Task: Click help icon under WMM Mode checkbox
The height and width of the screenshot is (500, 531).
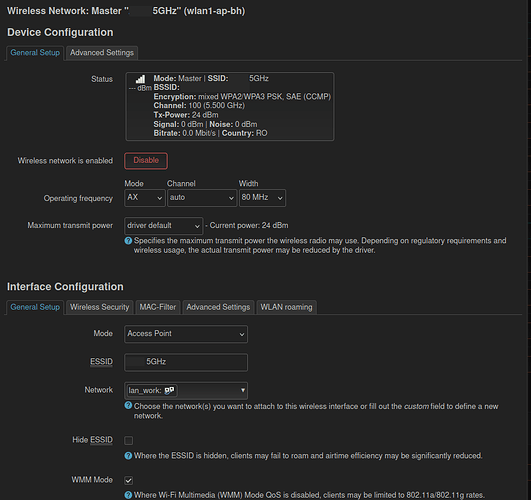Action: (x=128, y=495)
